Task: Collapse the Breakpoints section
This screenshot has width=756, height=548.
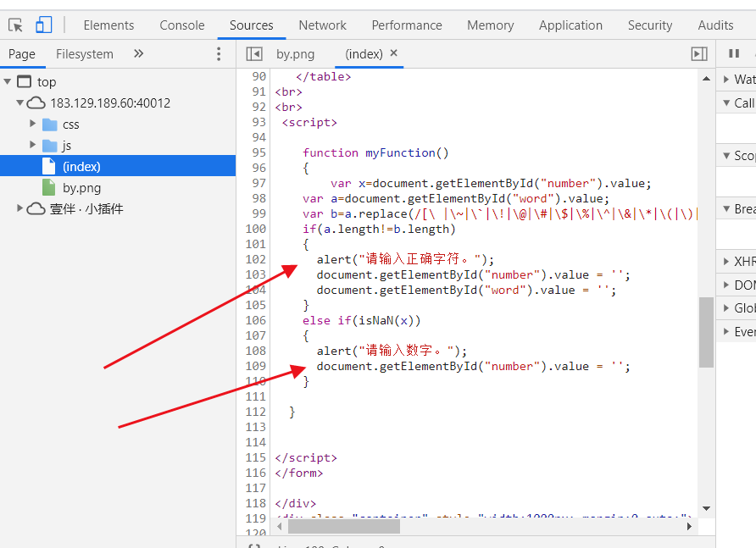Action: point(726,208)
